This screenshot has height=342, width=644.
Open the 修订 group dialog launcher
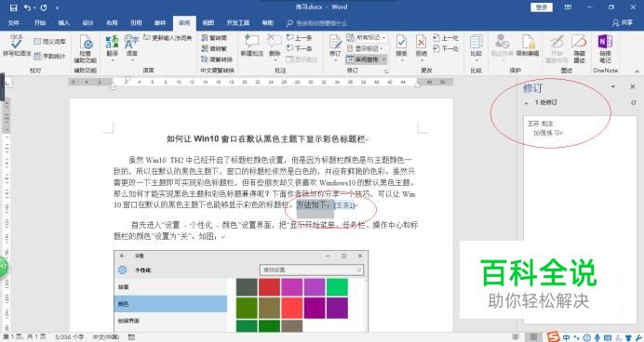(385, 72)
